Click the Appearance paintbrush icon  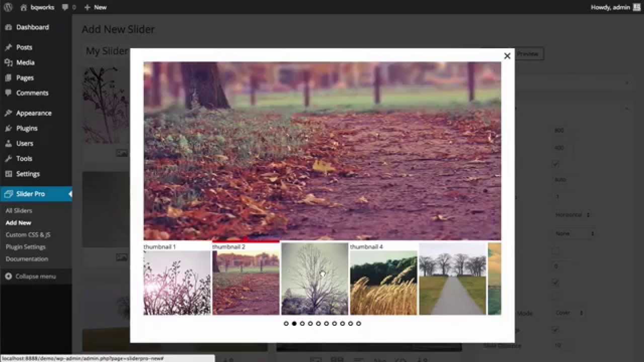pyautogui.click(x=8, y=113)
